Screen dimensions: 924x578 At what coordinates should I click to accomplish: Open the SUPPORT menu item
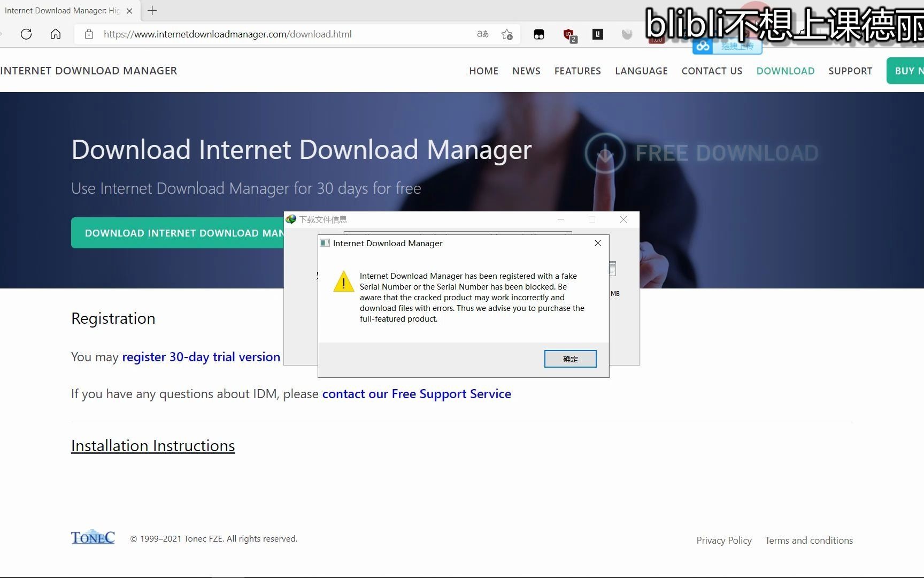point(850,71)
